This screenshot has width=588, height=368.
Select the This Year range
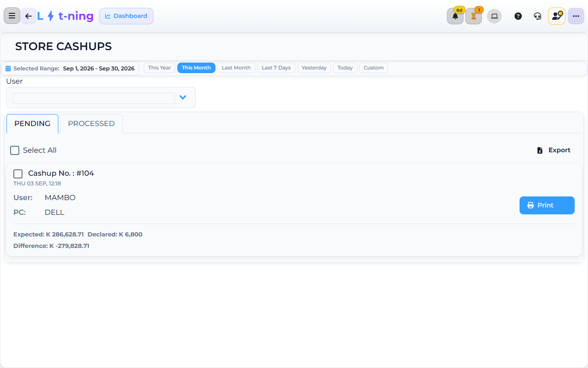click(x=159, y=68)
